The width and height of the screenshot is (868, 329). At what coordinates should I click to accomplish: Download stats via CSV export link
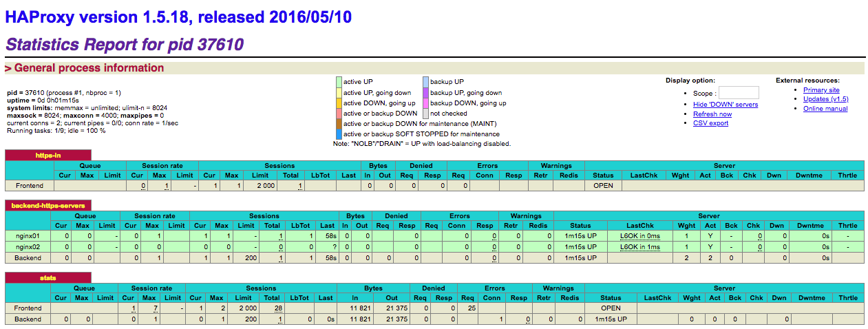coord(710,123)
